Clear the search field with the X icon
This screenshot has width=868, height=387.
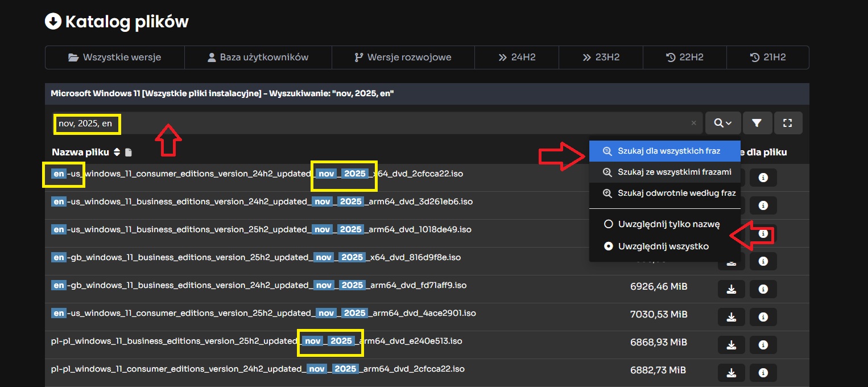[x=693, y=123]
